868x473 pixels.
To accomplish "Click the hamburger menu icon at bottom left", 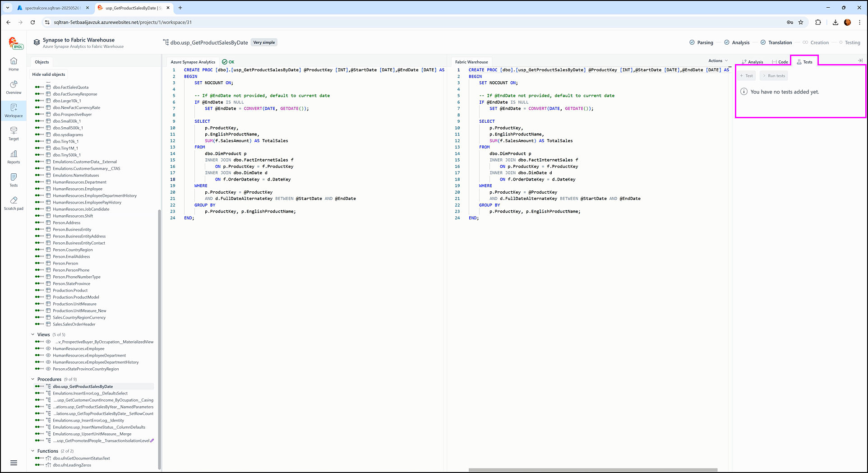I will [14, 463].
